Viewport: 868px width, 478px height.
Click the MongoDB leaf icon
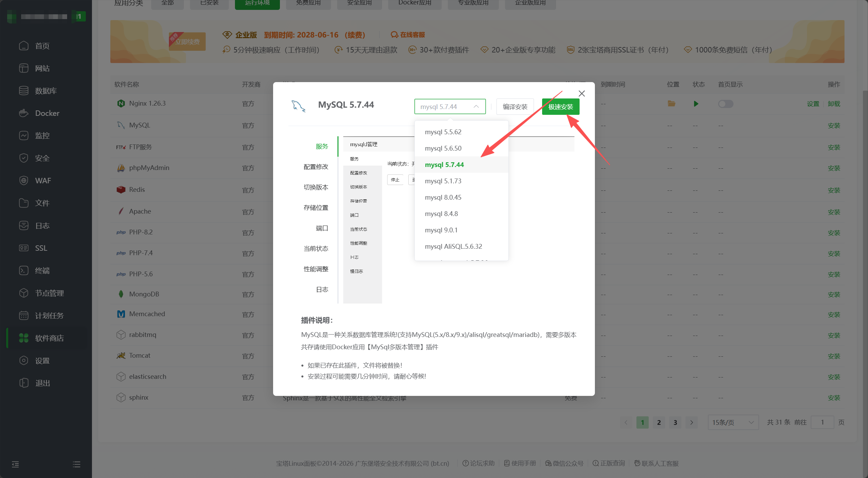click(121, 294)
